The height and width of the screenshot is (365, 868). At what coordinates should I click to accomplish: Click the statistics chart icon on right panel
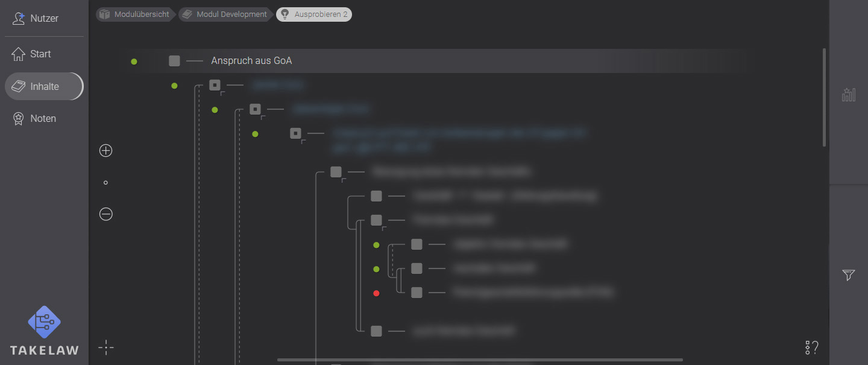tap(848, 94)
